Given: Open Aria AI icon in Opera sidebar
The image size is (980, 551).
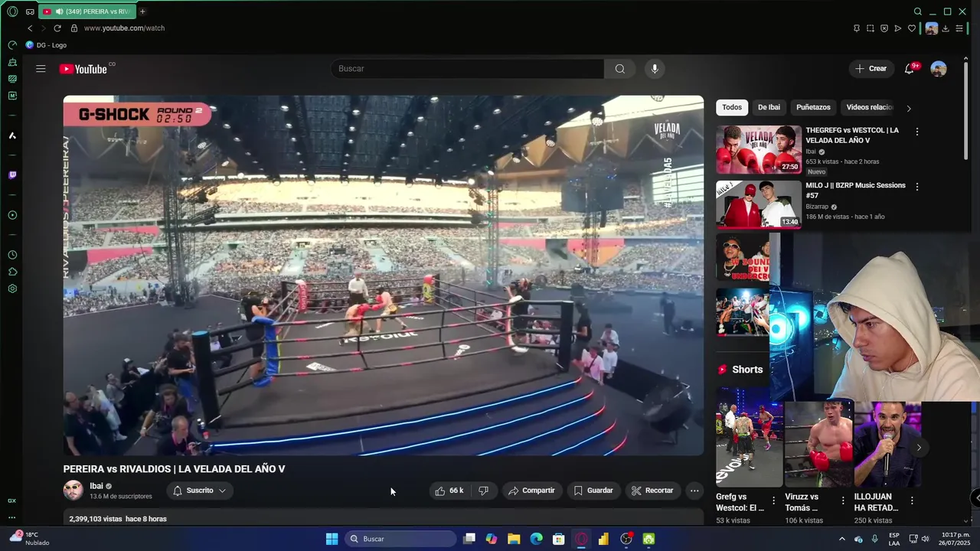Looking at the screenshot, I should click(12, 135).
